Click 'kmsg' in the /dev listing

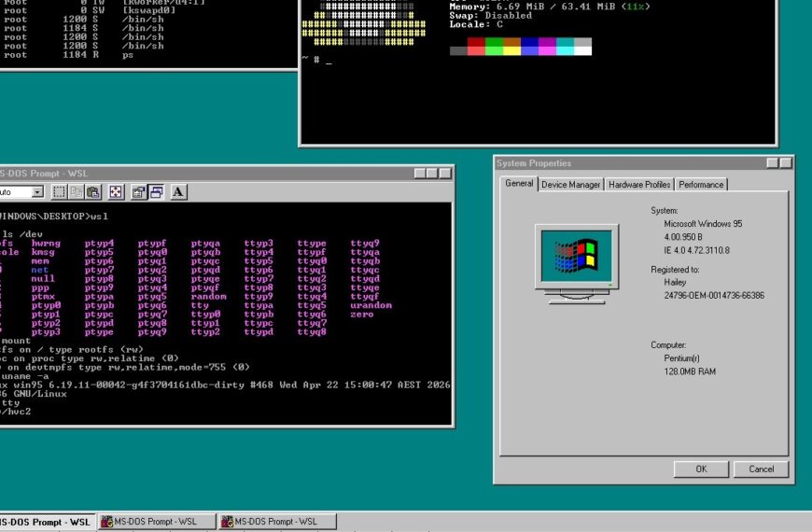[x=42, y=252]
